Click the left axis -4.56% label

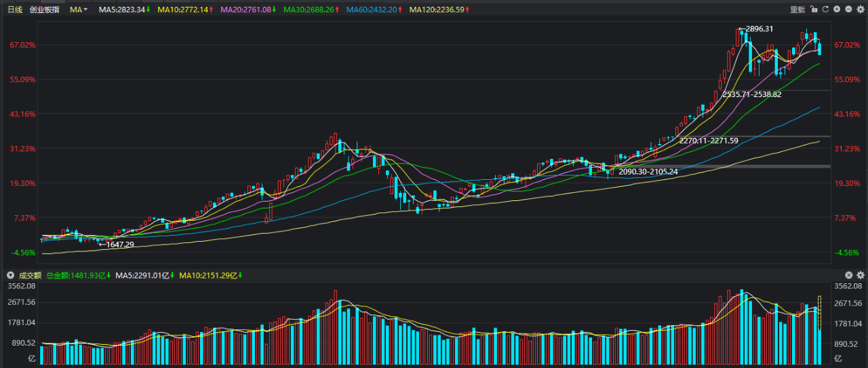(x=24, y=253)
